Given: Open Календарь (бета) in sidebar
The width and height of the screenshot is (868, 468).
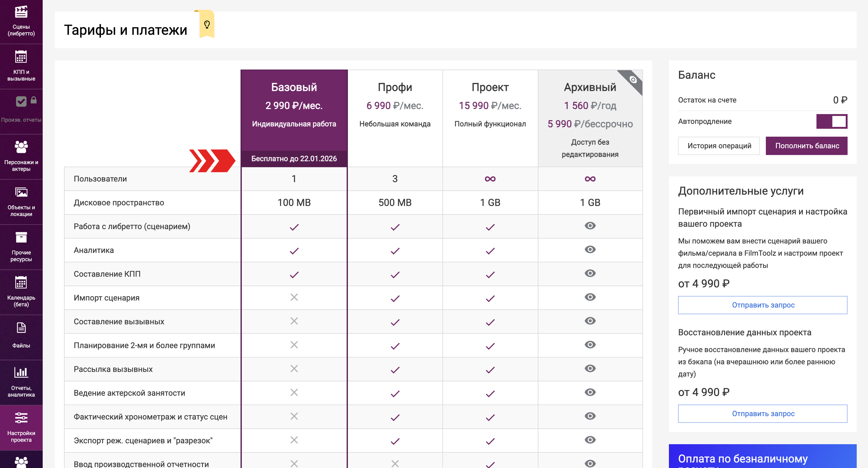Looking at the screenshot, I should coord(21,292).
